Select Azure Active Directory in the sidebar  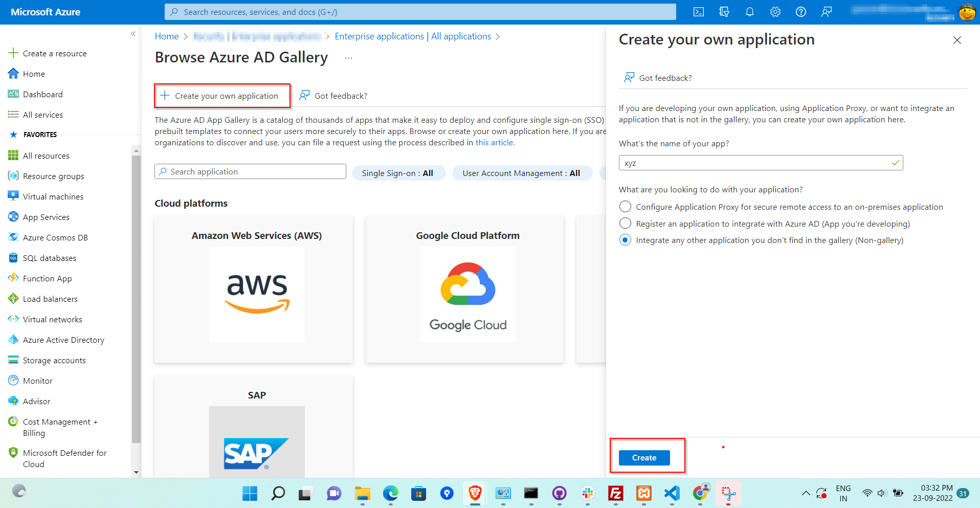click(63, 339)
